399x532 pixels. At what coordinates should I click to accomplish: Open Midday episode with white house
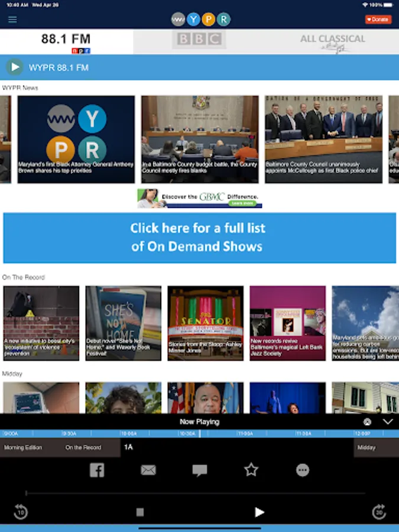pos(365,398)
